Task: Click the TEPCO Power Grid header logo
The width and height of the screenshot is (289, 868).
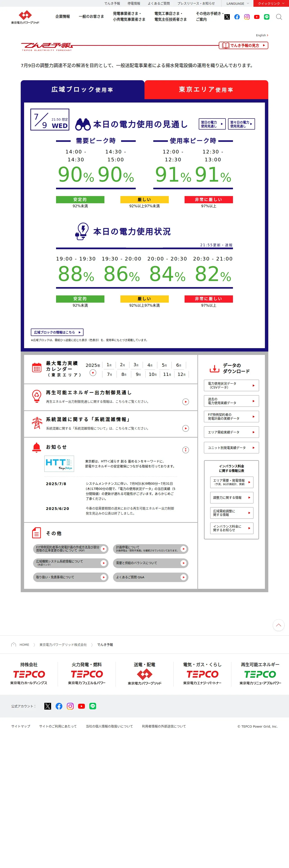Action: coord(25,17)
